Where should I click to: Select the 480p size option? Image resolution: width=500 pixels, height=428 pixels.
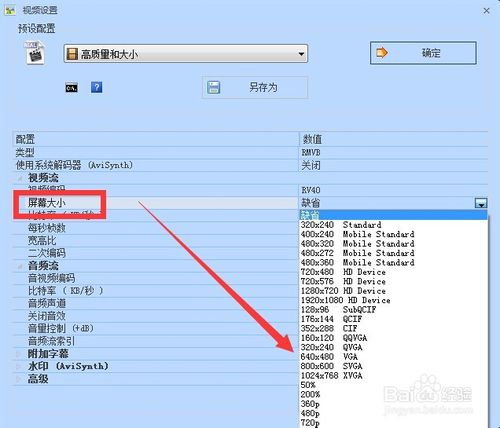(x=393, y=413)
